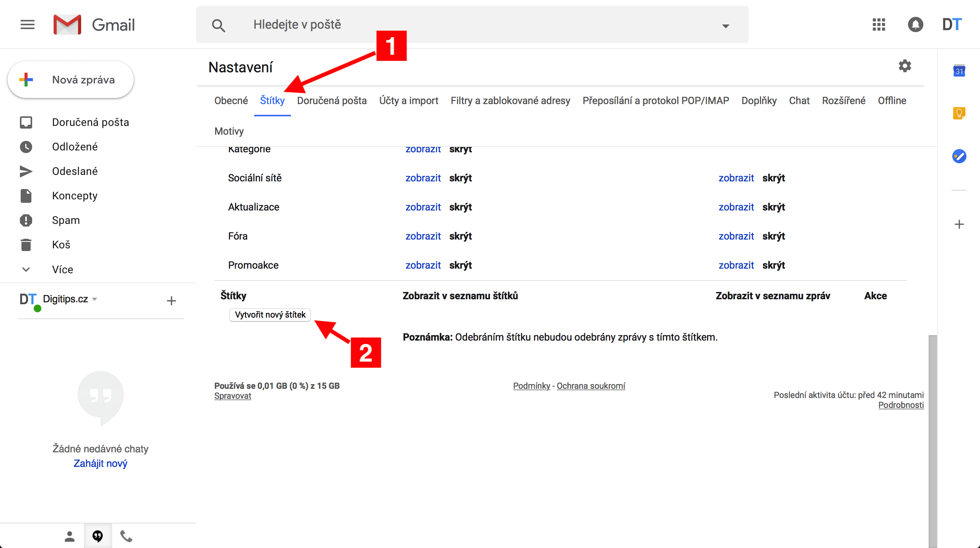Open Google apps grid

[879, 25]
